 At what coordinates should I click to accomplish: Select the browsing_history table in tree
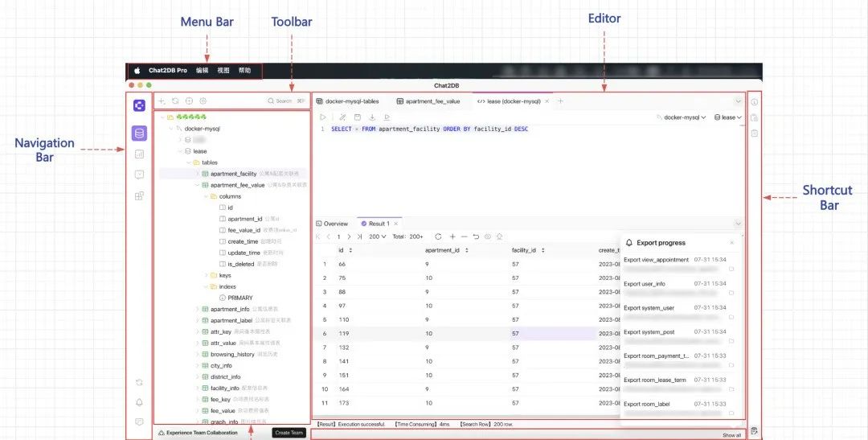tap(232, 355)
